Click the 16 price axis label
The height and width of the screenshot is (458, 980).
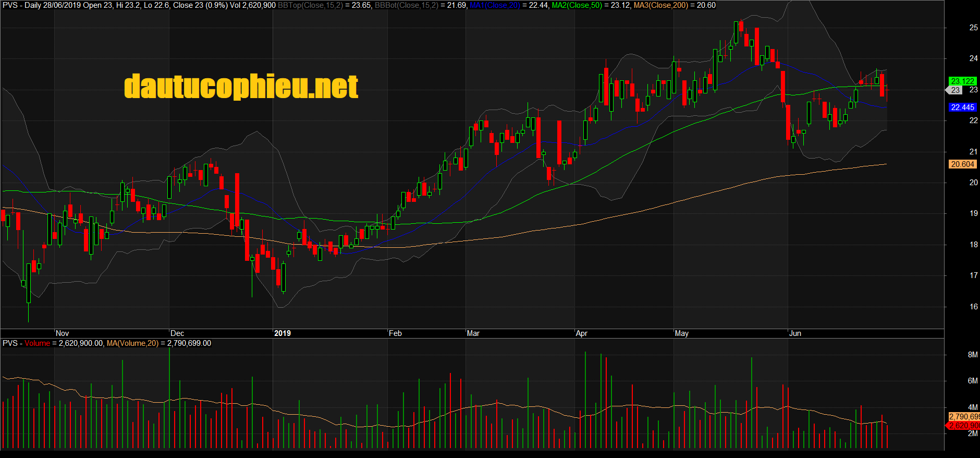coord(973,307)
